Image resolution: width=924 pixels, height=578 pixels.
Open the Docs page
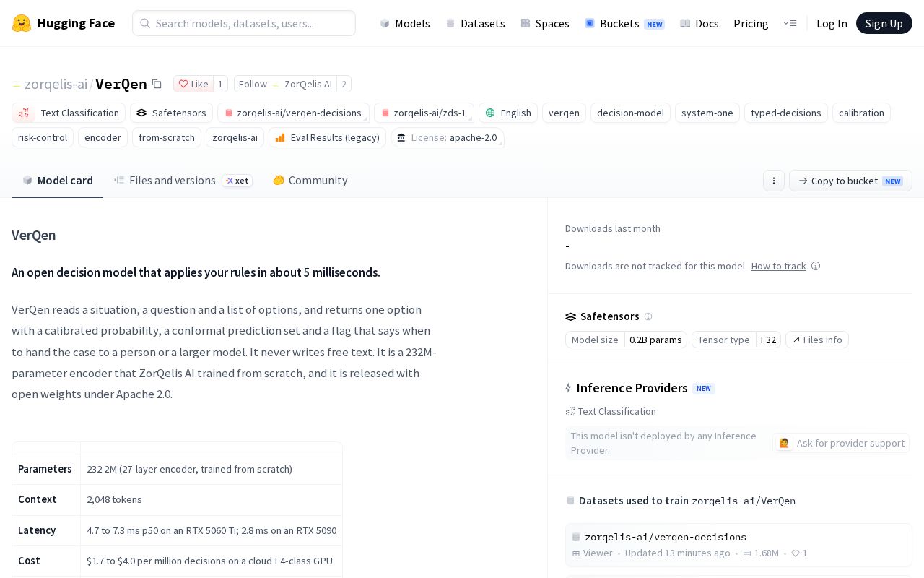click(x=699, y=23)
